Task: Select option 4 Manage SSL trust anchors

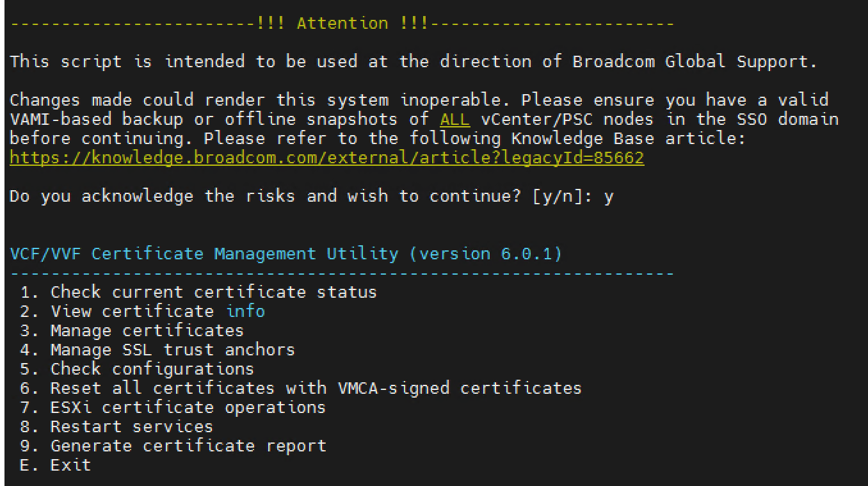Action: (x=157, y=350)
